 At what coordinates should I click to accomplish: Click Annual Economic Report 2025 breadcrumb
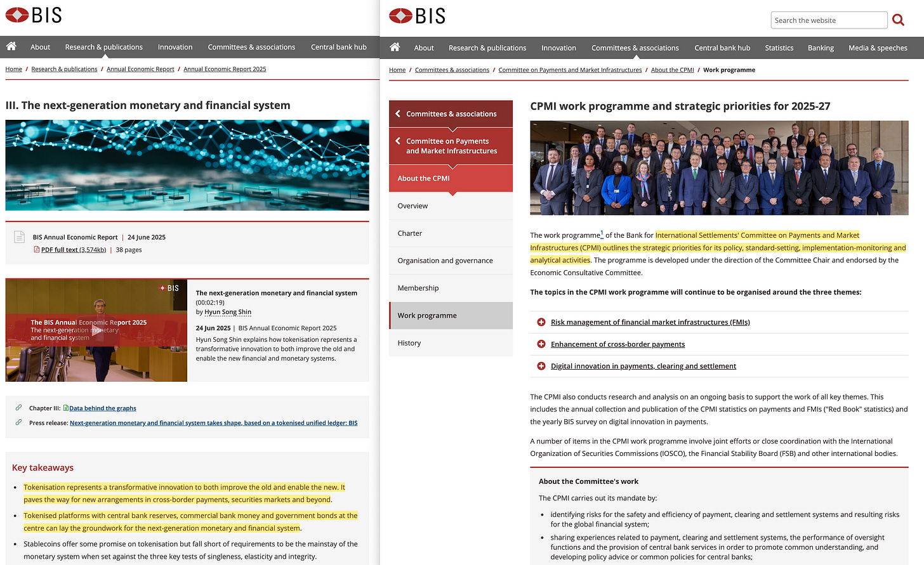click(225, 69)
